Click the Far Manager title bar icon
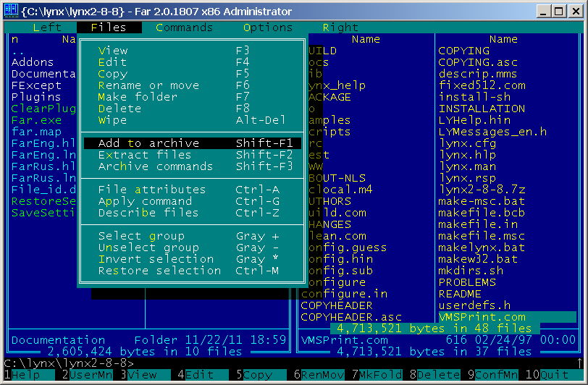 (x=11, y=11)
